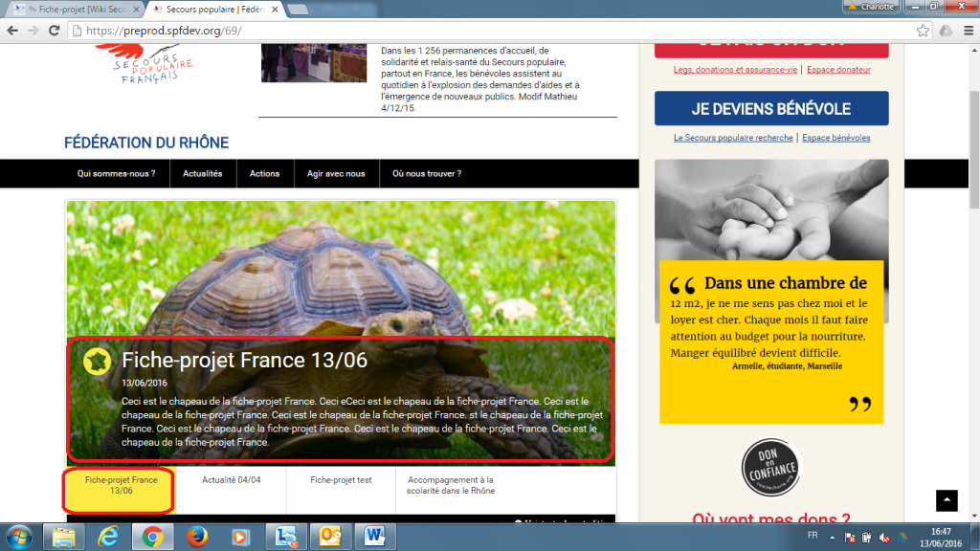Click the Google Drive extension icon
980x551 pixels.
pos(946,31)
